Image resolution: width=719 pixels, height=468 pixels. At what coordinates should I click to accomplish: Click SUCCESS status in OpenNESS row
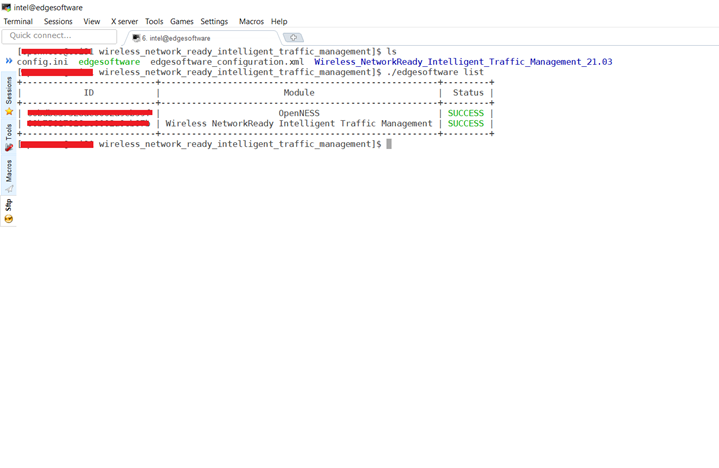pyautogui.click(x=466, y=113)
